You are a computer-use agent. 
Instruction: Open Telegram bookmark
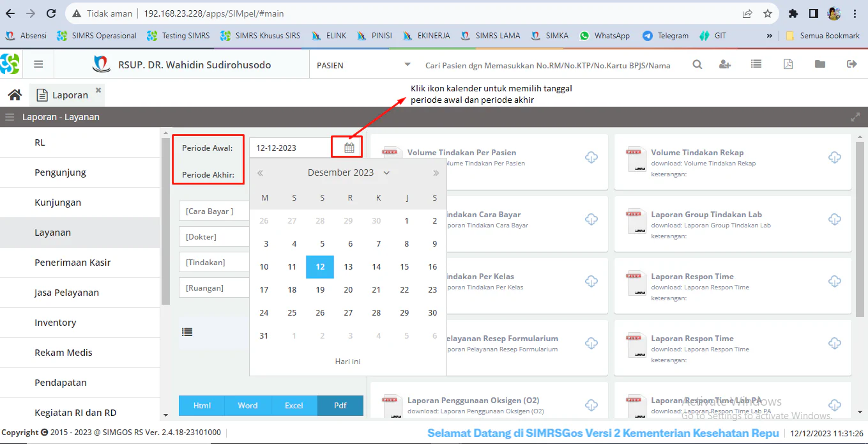[x=666, y=36]
